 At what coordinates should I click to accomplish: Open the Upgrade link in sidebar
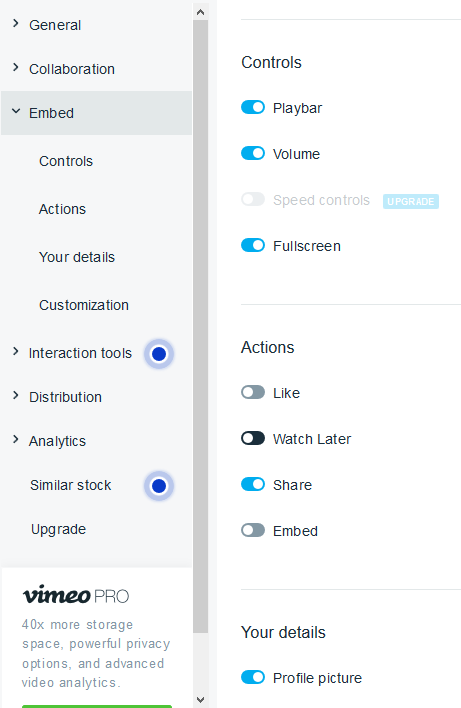tap(58, 529)
